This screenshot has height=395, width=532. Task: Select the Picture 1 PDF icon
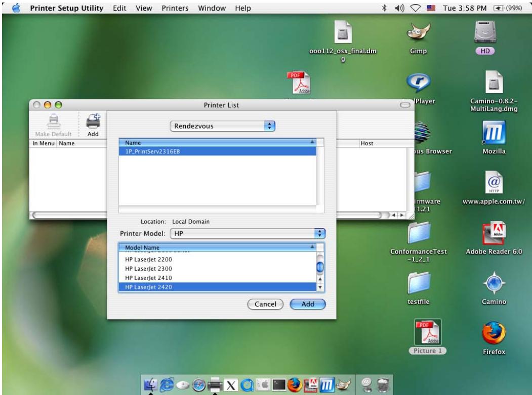coord(428,332)
